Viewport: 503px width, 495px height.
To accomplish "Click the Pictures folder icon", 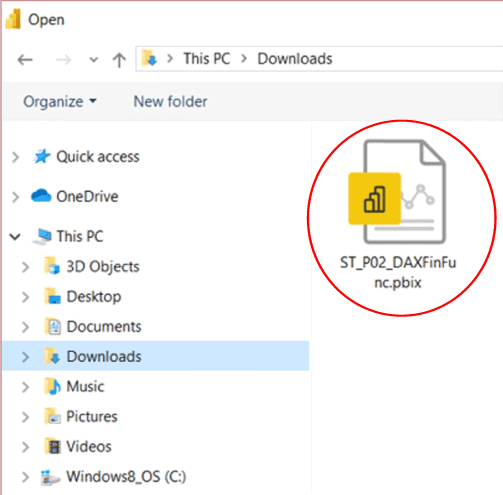I will click(x=53, y=416).
